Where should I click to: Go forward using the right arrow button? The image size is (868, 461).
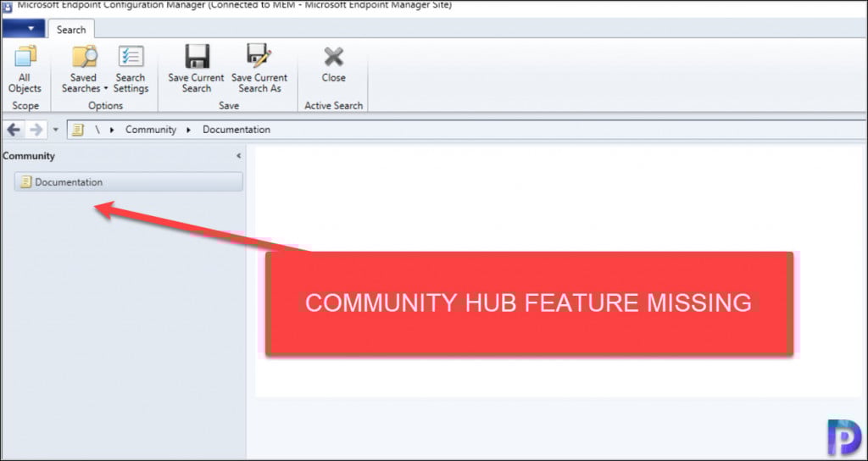36,130
